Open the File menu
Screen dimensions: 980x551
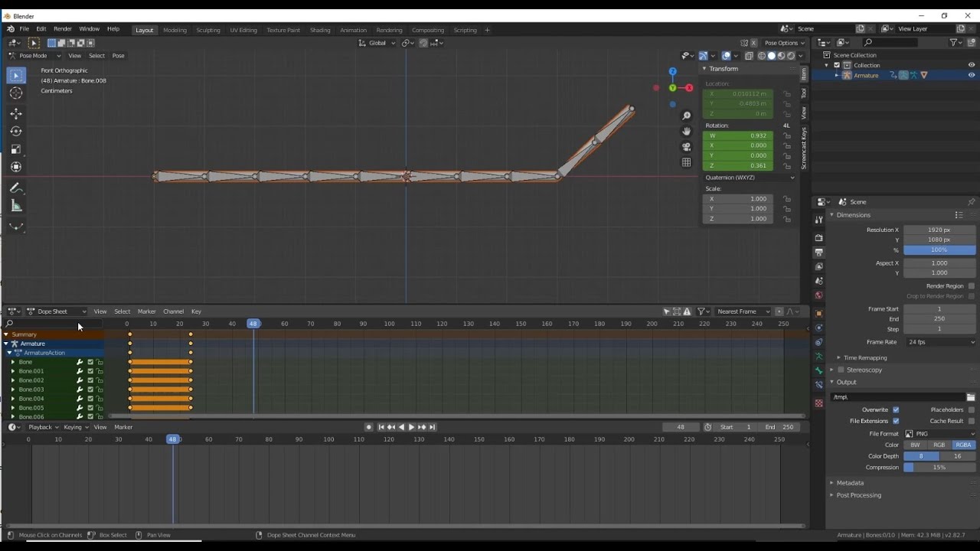coord(24,29)
